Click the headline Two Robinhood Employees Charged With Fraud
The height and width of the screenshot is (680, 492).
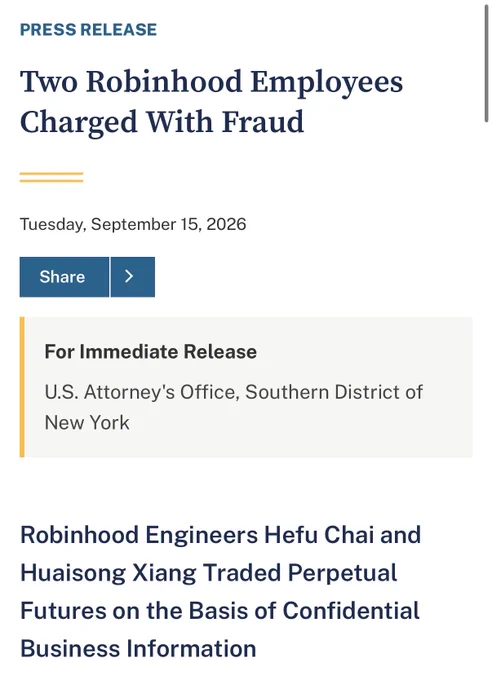[x=211, y=101]
